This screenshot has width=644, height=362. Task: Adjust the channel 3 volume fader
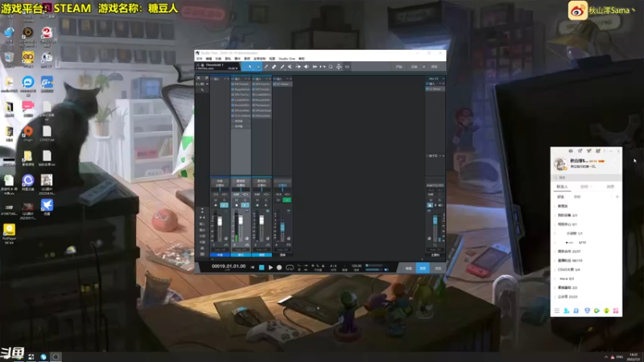pyautogui.click(x=262, y=220)
